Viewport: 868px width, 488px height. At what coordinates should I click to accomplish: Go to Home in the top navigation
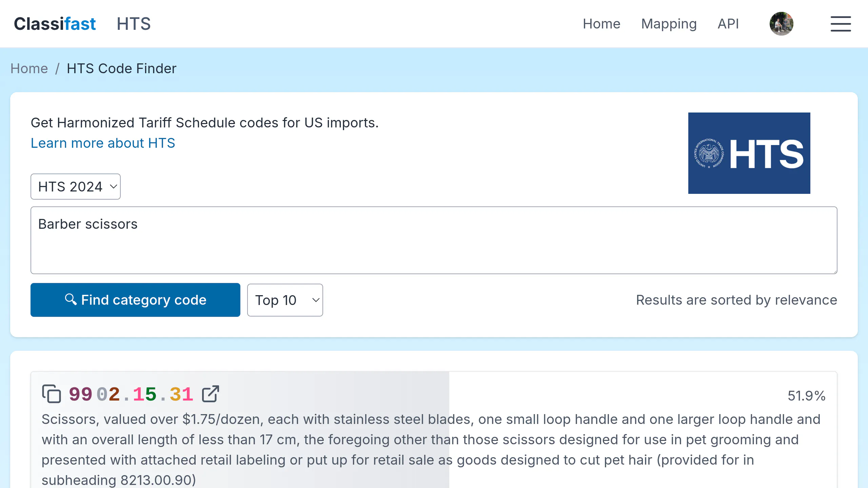(601, 24)
